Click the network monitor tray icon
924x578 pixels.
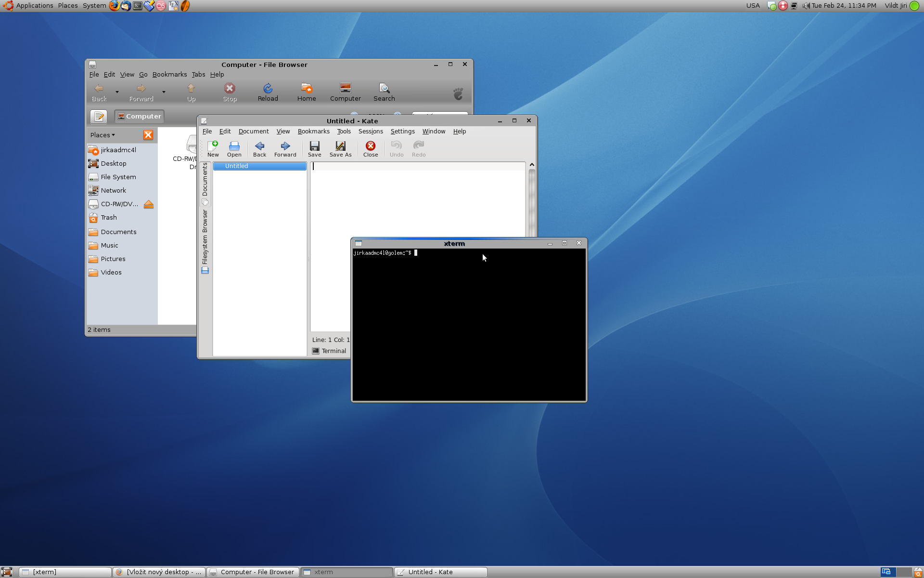click(794, 6)
